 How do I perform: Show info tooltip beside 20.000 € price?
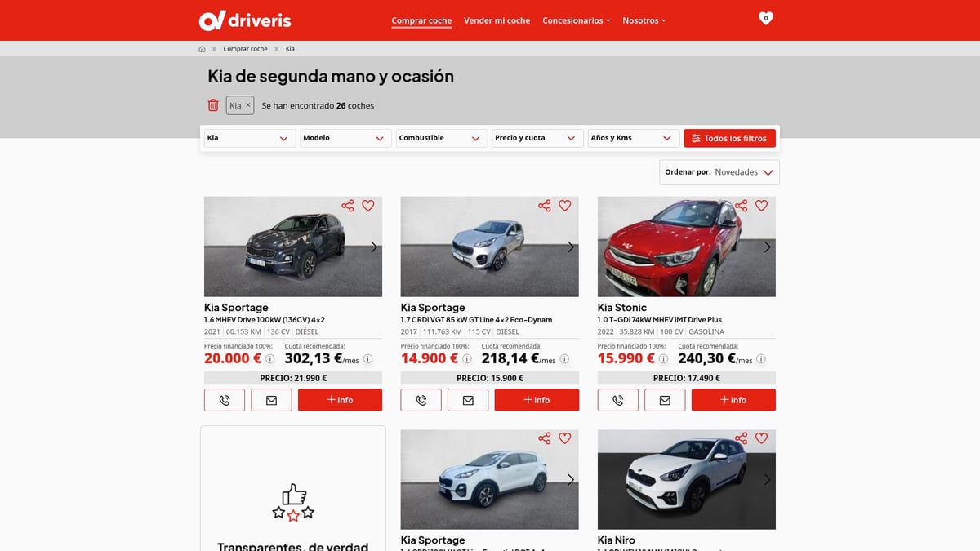tap(270, 358)
